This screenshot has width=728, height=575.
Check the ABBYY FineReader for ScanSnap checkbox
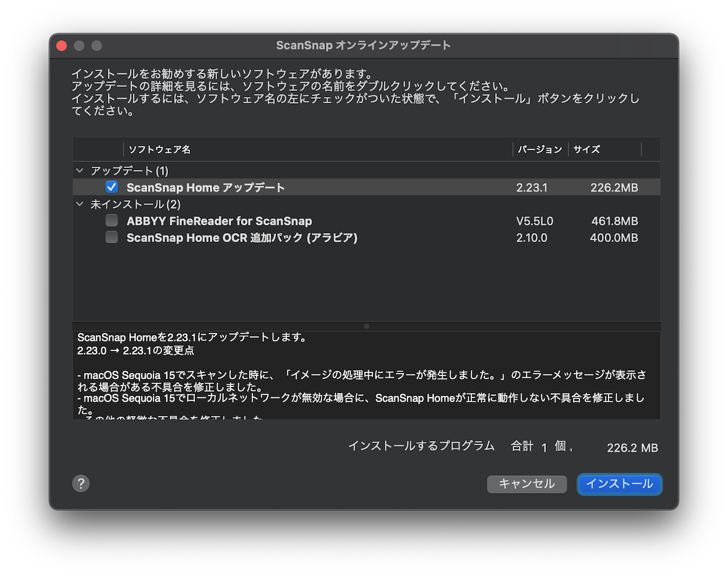click(112, 221)
